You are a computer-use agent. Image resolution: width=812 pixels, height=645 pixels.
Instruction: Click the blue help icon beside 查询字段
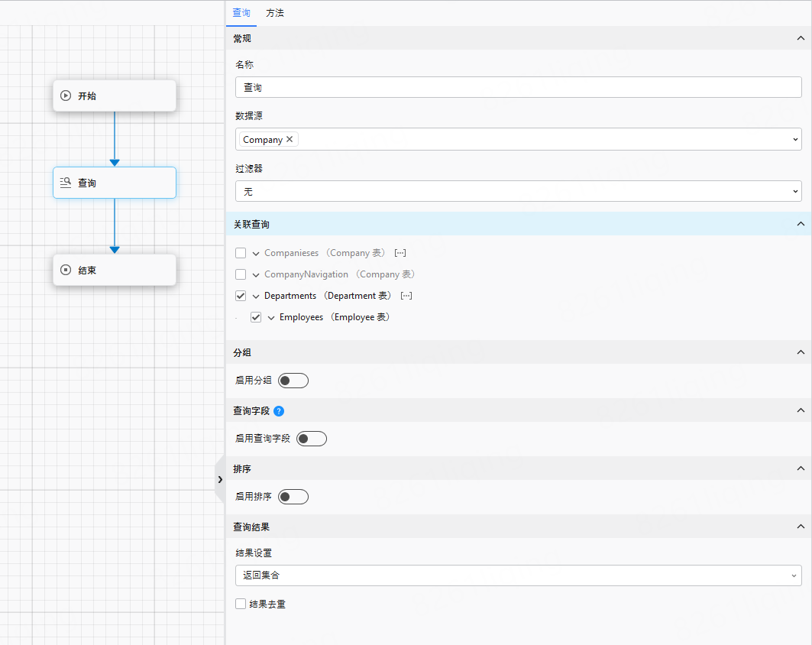(x=279, y=411)
